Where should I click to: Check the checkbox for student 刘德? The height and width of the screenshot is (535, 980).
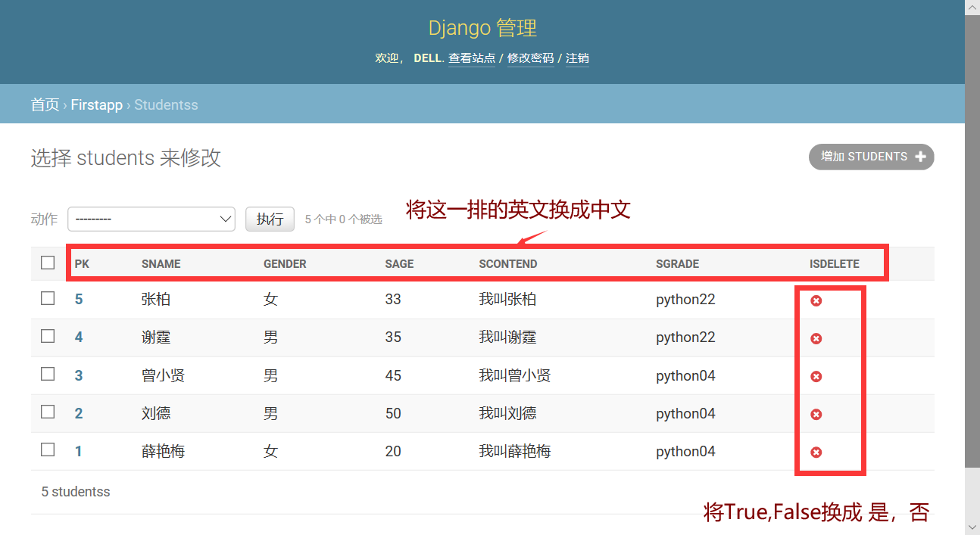[x=48, y=412]
